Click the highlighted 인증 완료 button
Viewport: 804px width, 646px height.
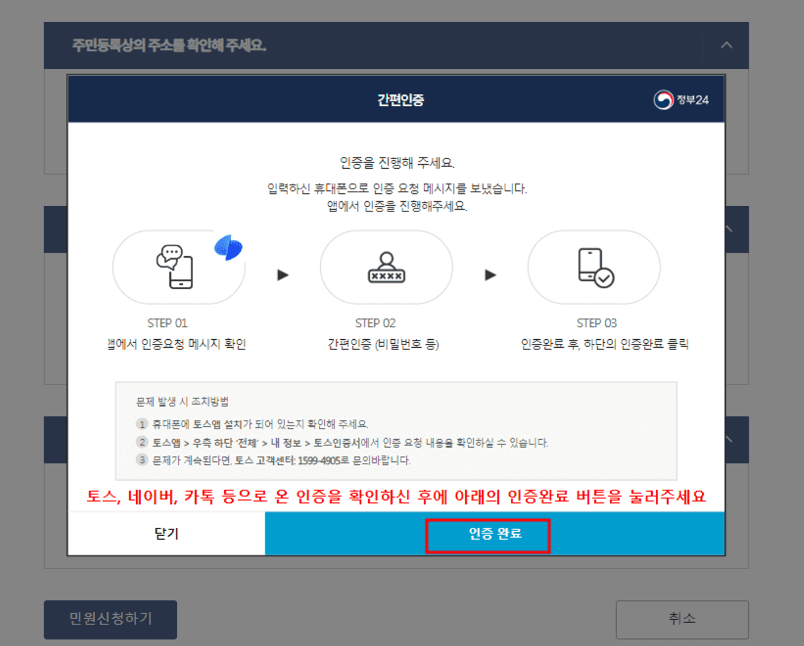coord(488,535)
